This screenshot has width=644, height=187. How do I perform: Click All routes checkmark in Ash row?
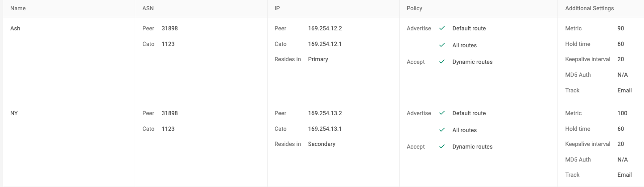tap(442, 45)
